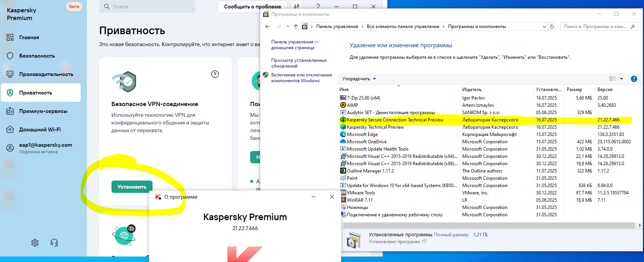644x262 pixels.
Task: Click the Домашний Wi-Fi router icon
Action: [x=10, y=129]
